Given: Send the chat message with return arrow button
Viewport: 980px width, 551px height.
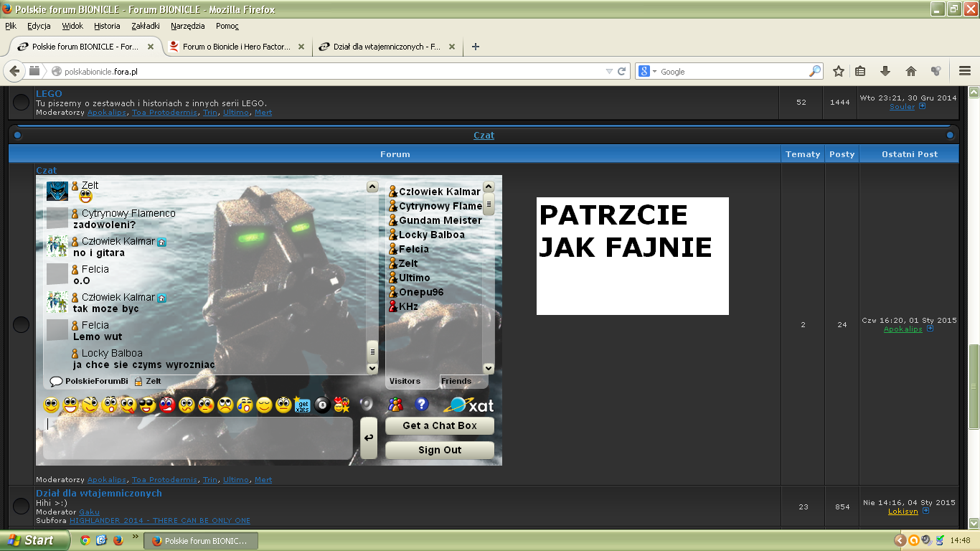Looking at the screenshot, I should click(x=369, y=438).
